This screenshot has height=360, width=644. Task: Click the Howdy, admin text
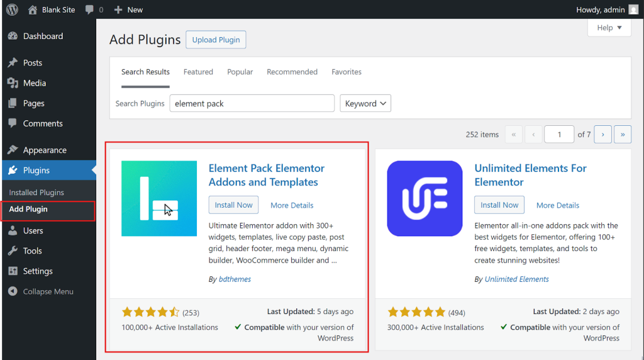(x=601, y=10)
